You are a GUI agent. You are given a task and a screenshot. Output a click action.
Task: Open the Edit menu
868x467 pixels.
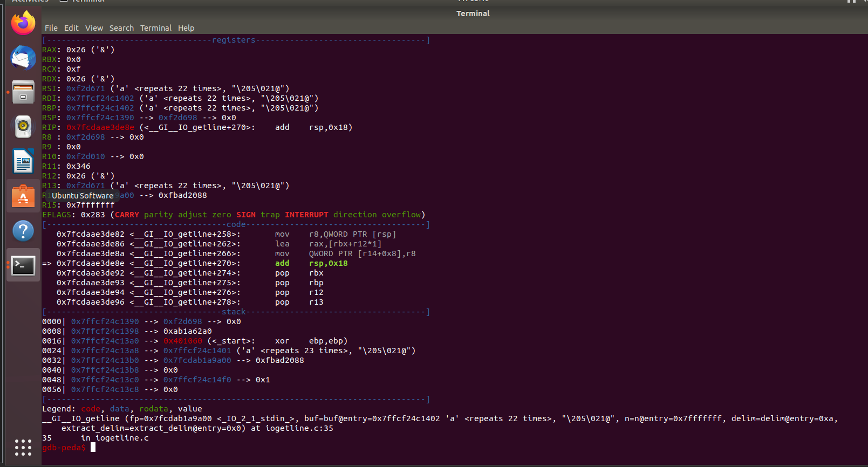(x=71, y=28)
